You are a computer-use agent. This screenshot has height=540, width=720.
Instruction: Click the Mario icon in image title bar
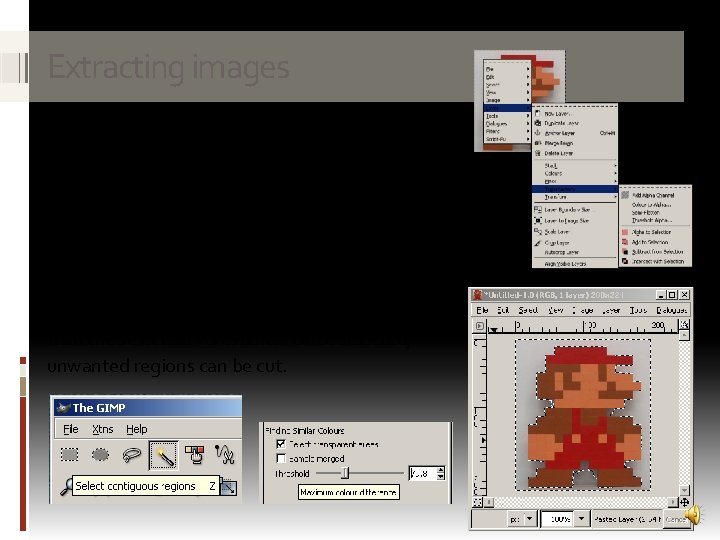(x=478, y=294)
